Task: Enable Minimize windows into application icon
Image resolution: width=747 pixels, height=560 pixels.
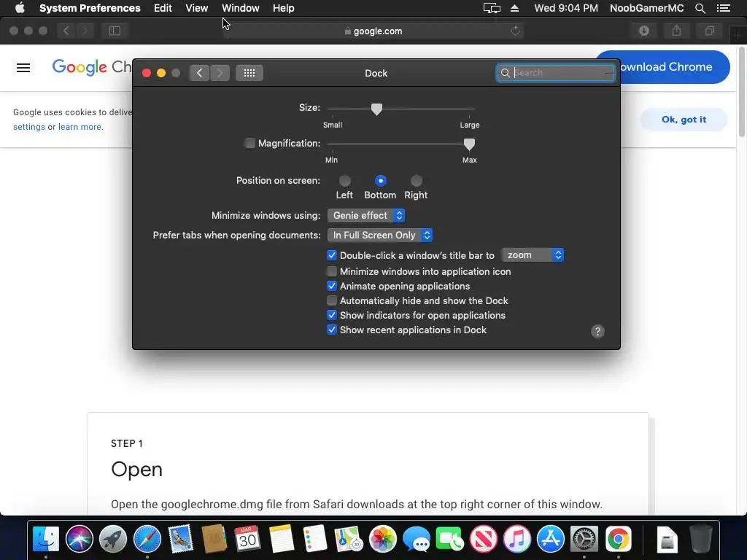Action: [x=332, y=271]
